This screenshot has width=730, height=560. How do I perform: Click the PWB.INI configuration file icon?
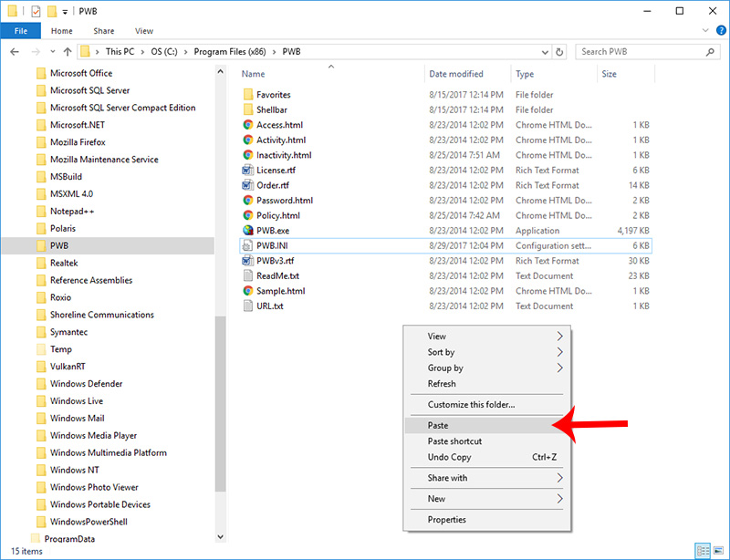click(248, 245)
